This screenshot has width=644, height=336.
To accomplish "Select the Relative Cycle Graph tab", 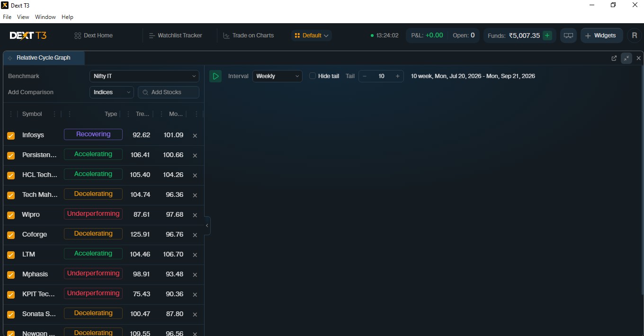I will (44, 58).
